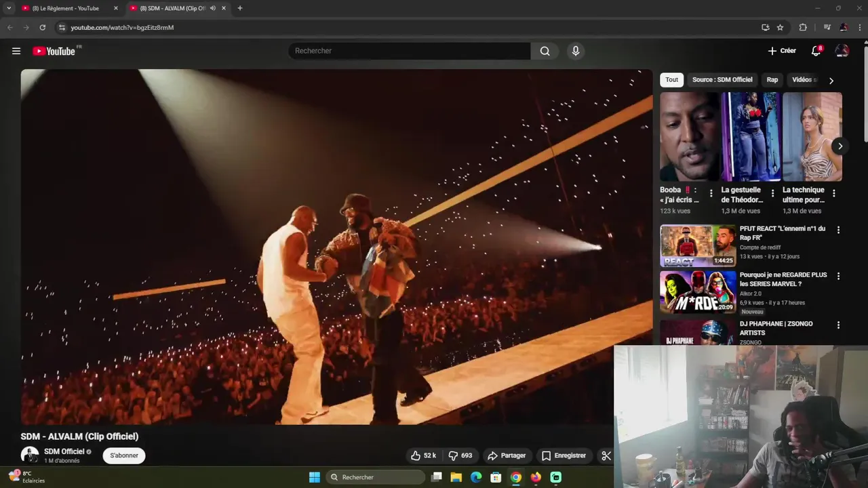868x488 pixels.
Task: Show next Shorts with carousel arrow
Action: tap(840, 146)
